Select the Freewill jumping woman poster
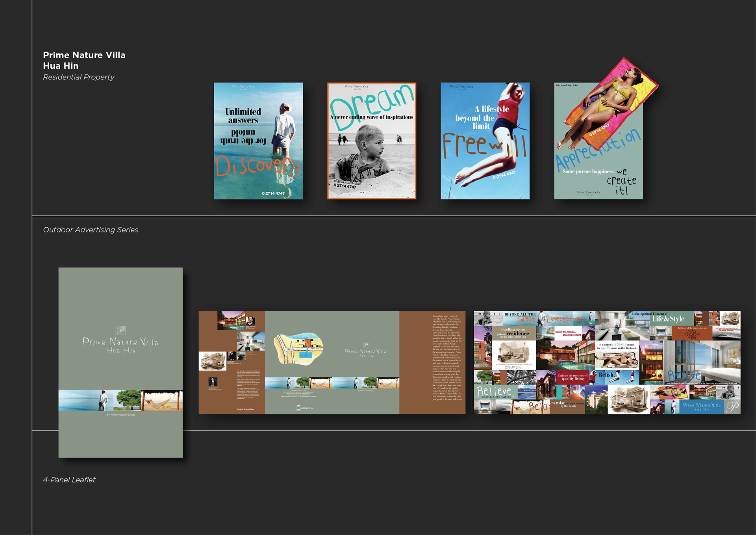 485,141
